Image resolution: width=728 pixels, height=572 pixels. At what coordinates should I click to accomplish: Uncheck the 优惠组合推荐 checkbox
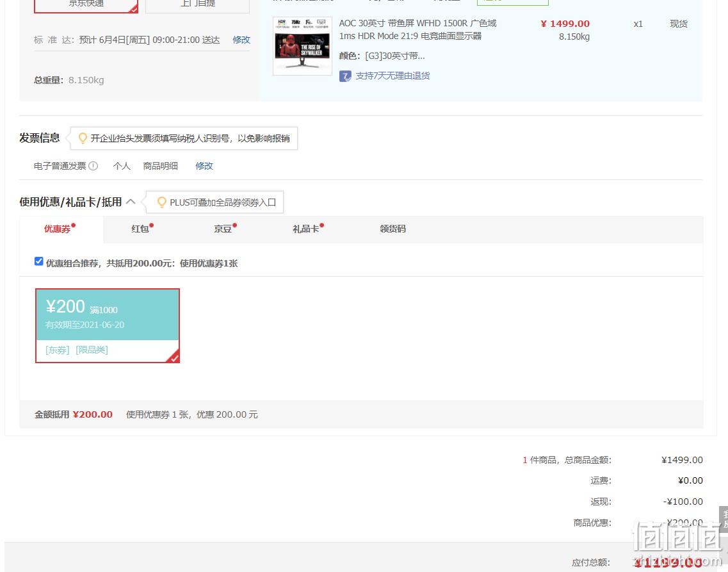(x=39, y=261)
